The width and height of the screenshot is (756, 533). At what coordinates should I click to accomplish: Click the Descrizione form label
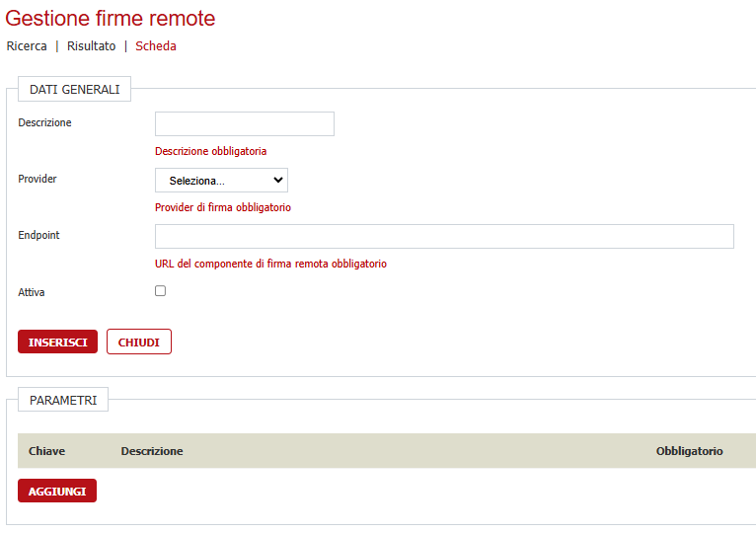tap(44, 122)
